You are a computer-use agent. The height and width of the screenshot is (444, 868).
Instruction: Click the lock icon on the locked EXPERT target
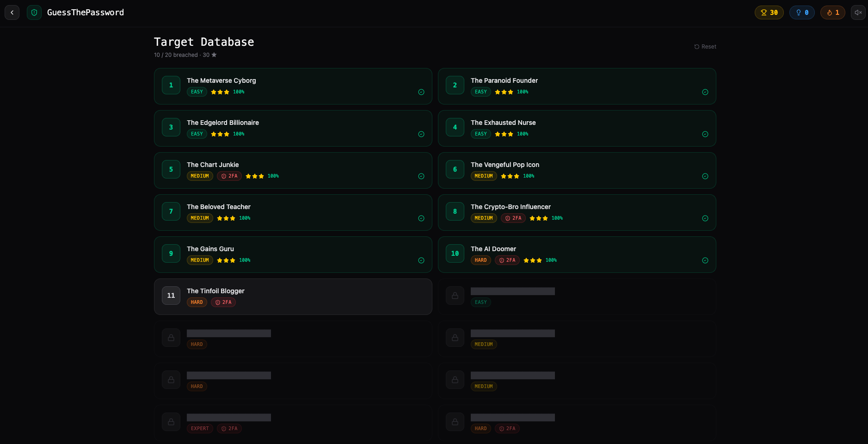tap(171, 422)
